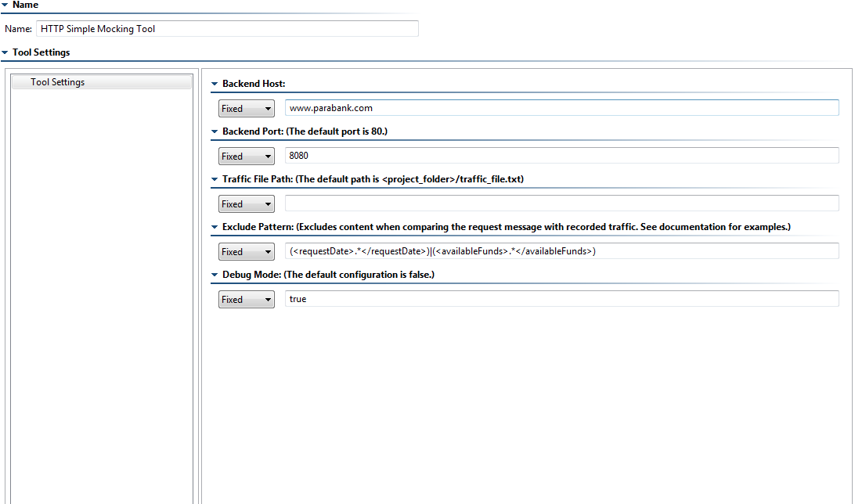Screen dimensions: 855x504
Task: Collapse the Debug Mode section
Action: (x=215, y=275)
